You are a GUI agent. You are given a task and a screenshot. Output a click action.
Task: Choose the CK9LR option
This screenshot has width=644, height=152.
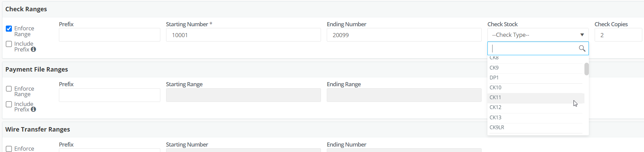click(536, 127)
